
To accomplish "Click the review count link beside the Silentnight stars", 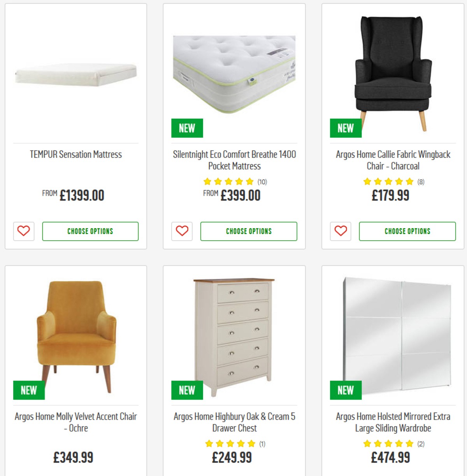I will (x=262, y=181).
